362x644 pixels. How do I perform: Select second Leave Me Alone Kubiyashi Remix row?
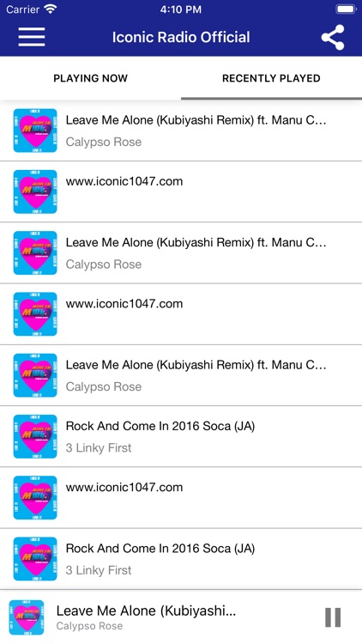181,253
